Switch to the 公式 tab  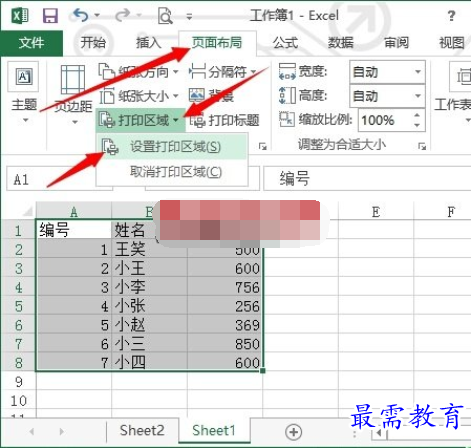click(x=285, y=43)
